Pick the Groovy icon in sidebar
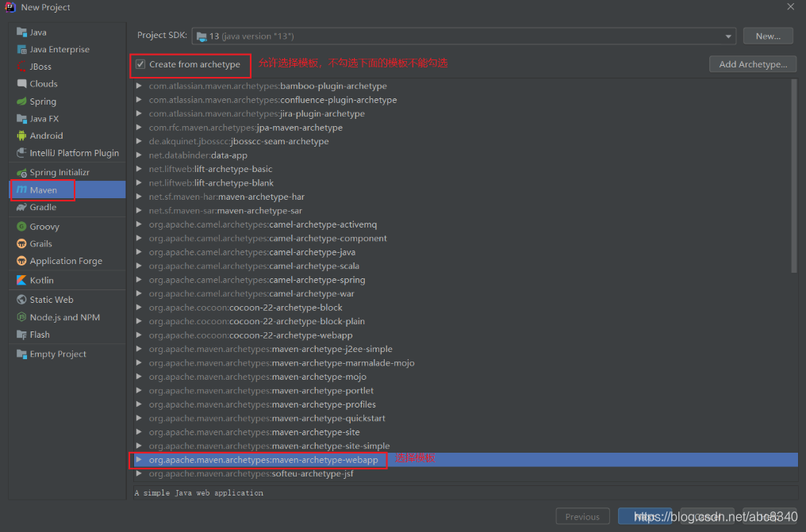This screenshot has width=806, height=532. point(21,227)
